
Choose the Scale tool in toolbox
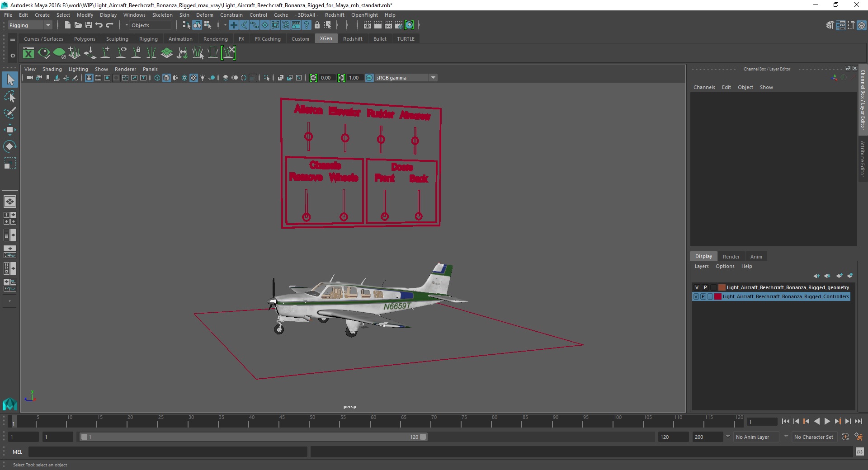click(x=10, y=163)
